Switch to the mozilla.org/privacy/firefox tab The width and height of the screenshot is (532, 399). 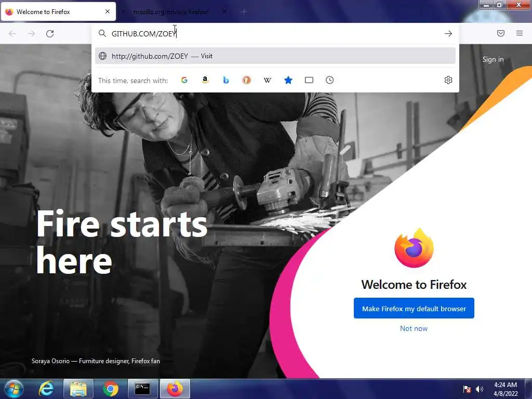[171, 12]
